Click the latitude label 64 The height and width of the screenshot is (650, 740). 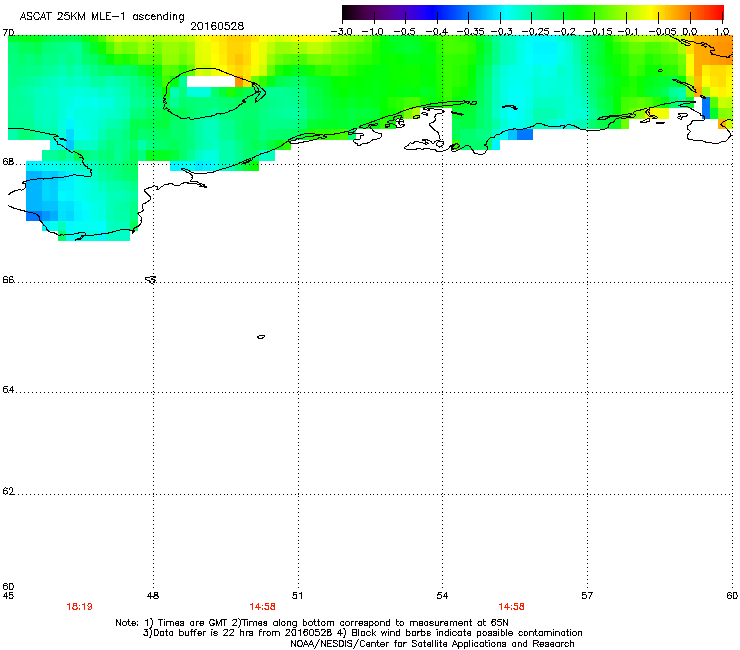[x=8, y=390]
